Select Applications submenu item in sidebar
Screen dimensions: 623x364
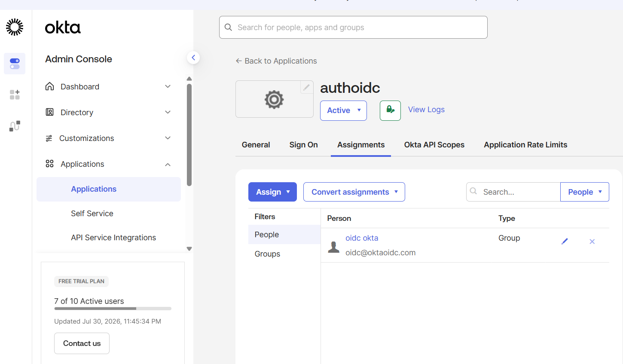(x=109, y=189)
